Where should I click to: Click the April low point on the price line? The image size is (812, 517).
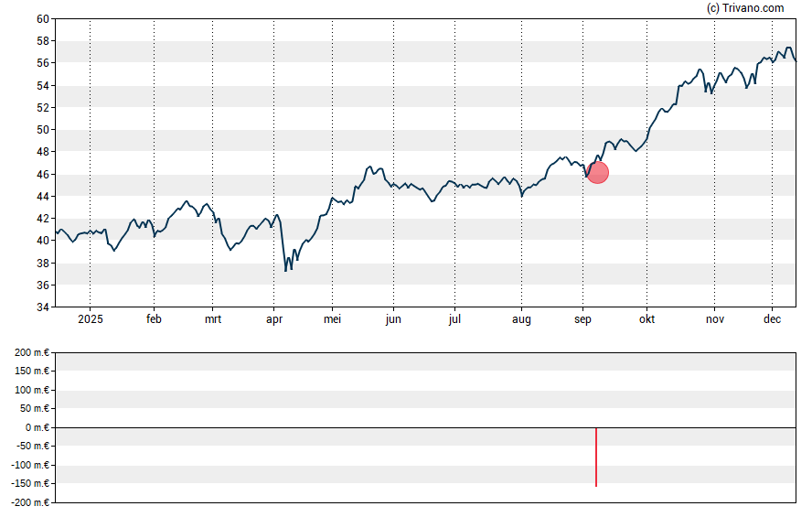tap(286, 271)
